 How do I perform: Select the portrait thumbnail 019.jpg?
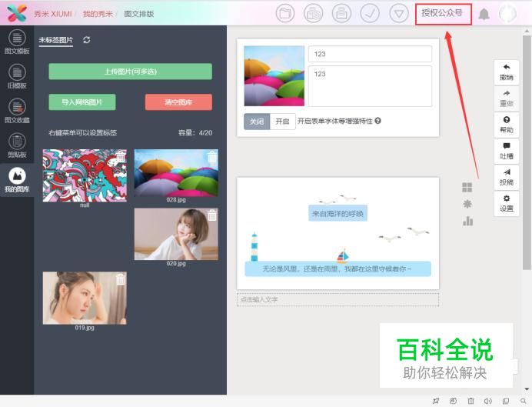pyautogui.click(x=85, y=298)
